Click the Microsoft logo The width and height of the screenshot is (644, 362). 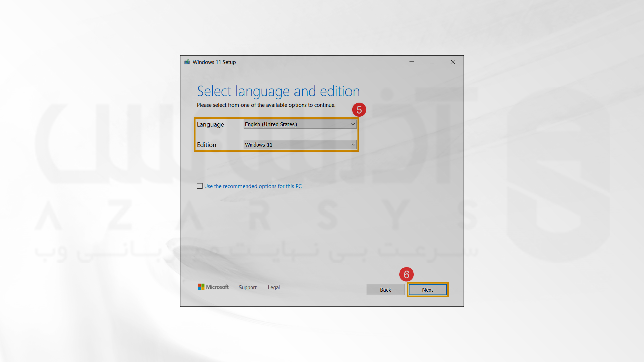tap(213, 287)
